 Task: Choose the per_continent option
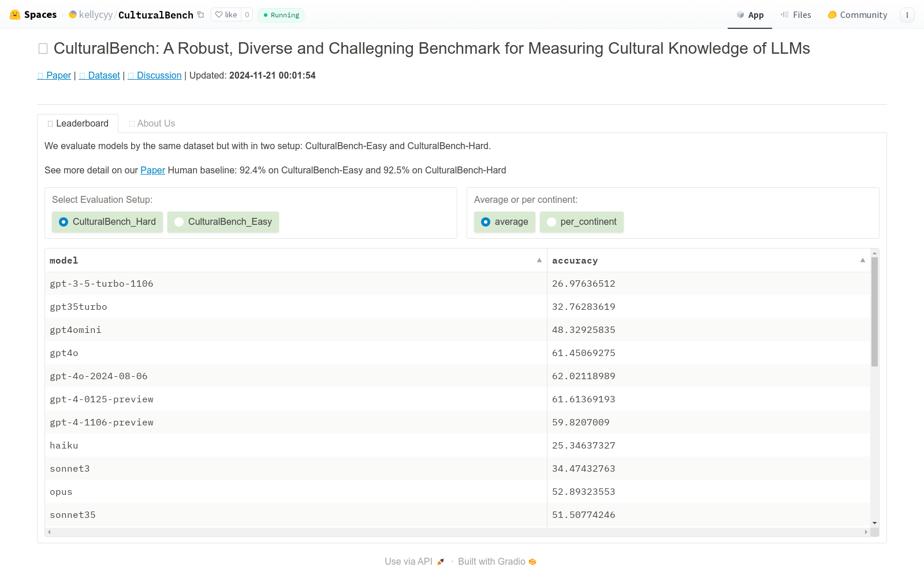coord(582,222)
